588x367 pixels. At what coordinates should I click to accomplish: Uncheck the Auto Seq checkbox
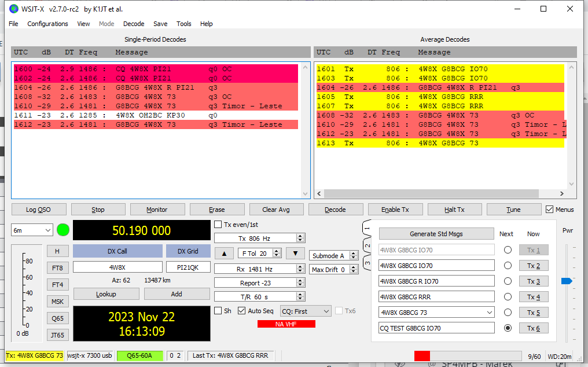[242, 311]
